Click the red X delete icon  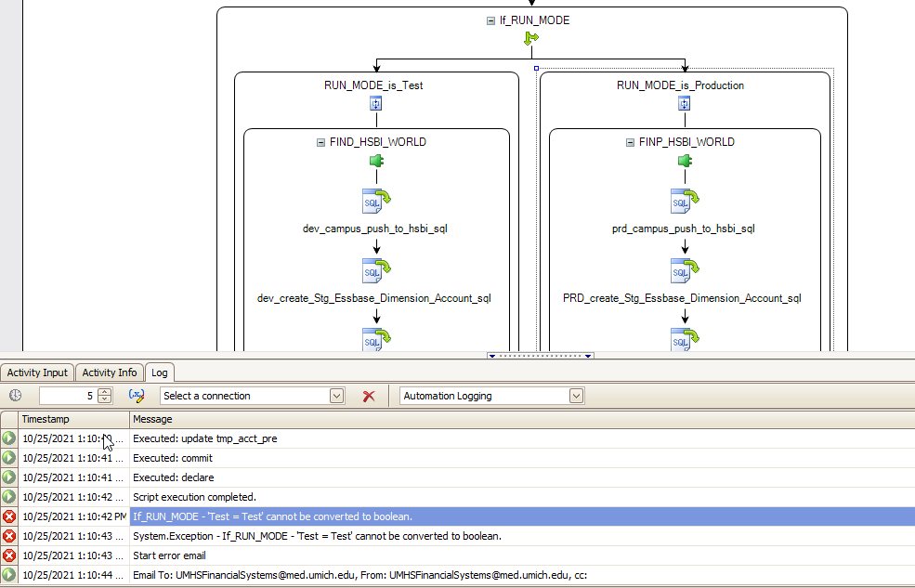[368, 396]
